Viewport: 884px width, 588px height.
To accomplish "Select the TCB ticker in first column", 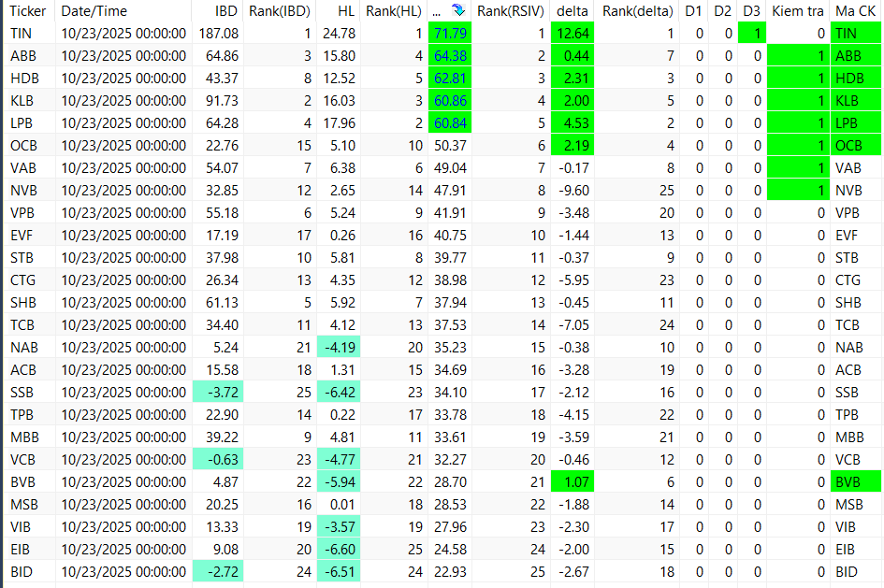I will (22, 325).
